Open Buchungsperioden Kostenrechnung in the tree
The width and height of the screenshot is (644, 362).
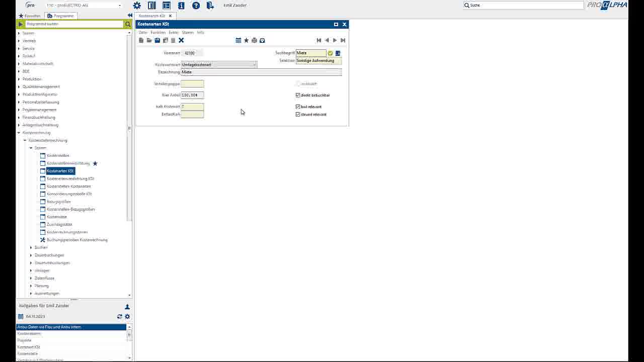[x=77, y=240]
